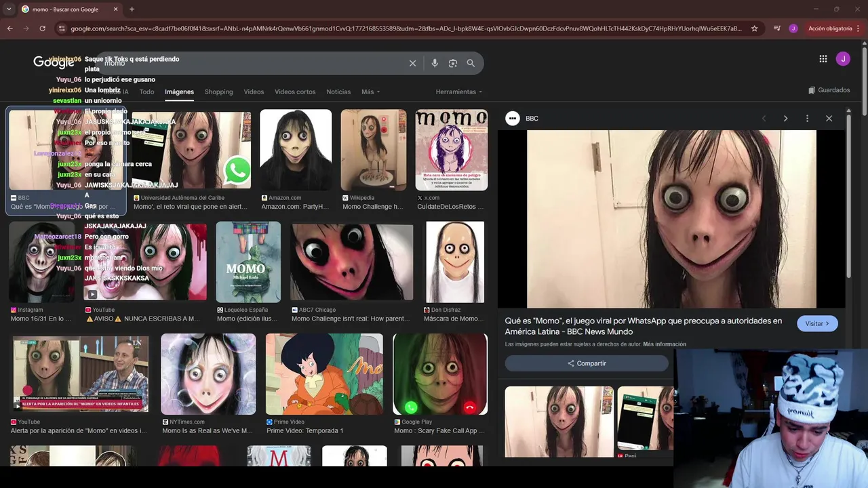This screenshot has width=868, height=488.
Task: Open the Don Disfraz mask thumbnail
Action: coord(455,262)
